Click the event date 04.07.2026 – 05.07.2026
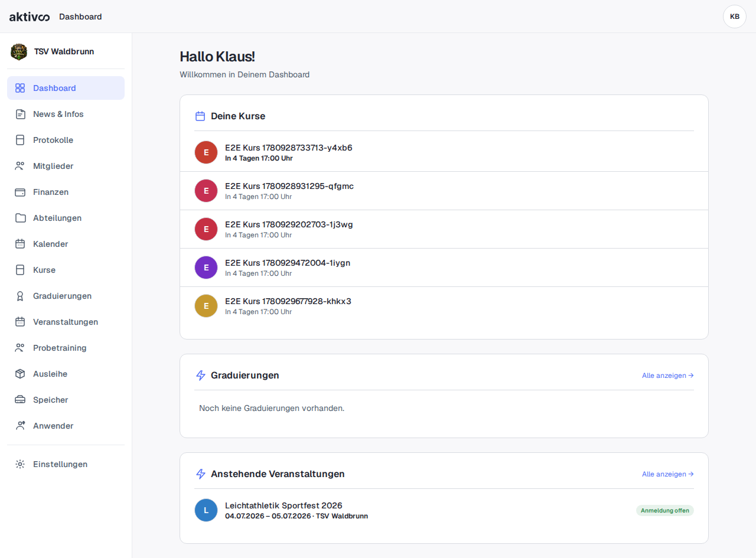Screen dimensions: 756x558 [x=268, y=516]
